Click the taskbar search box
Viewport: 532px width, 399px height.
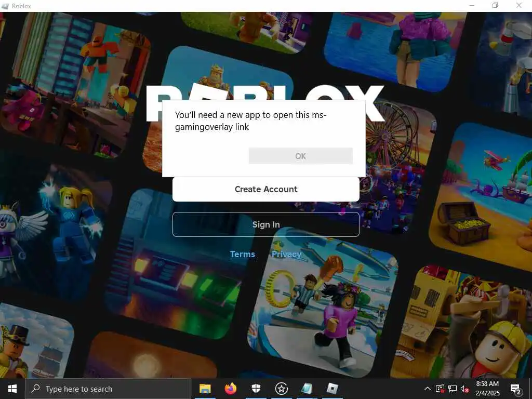point(108,389)
